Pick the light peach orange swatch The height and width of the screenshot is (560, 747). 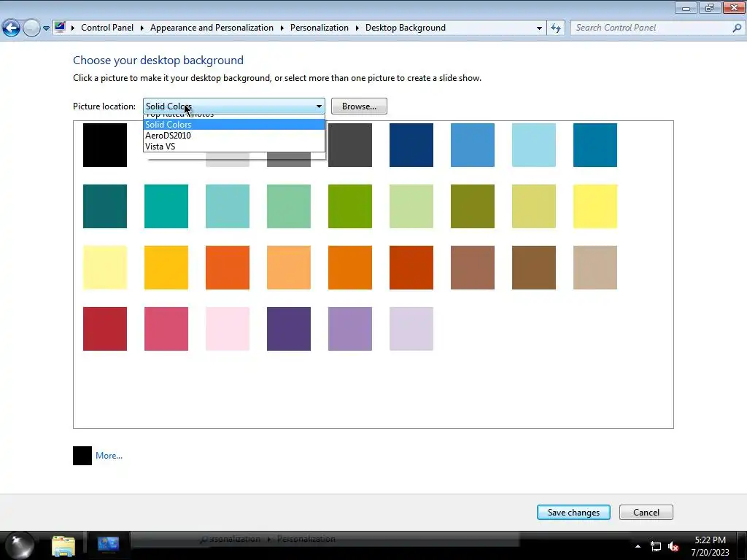[289, 267]
